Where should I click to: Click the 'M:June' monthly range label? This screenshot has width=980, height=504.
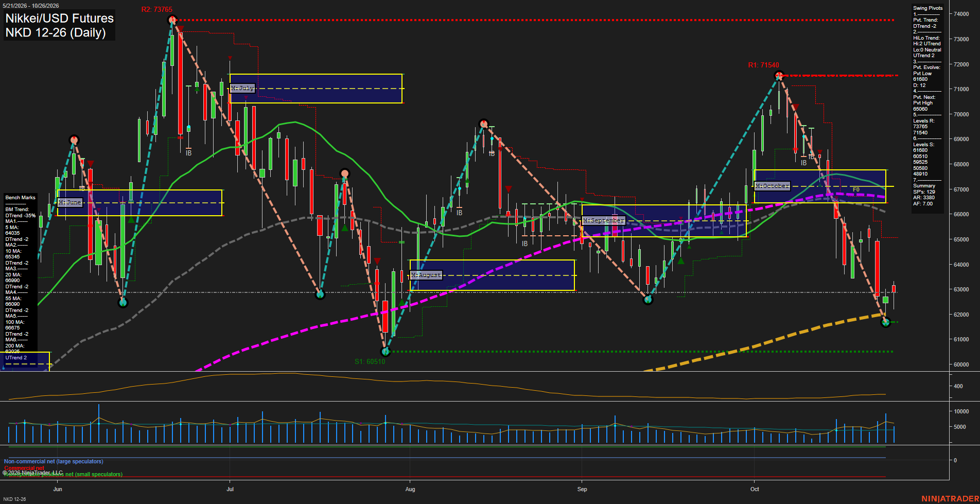[x=70, y=202]
